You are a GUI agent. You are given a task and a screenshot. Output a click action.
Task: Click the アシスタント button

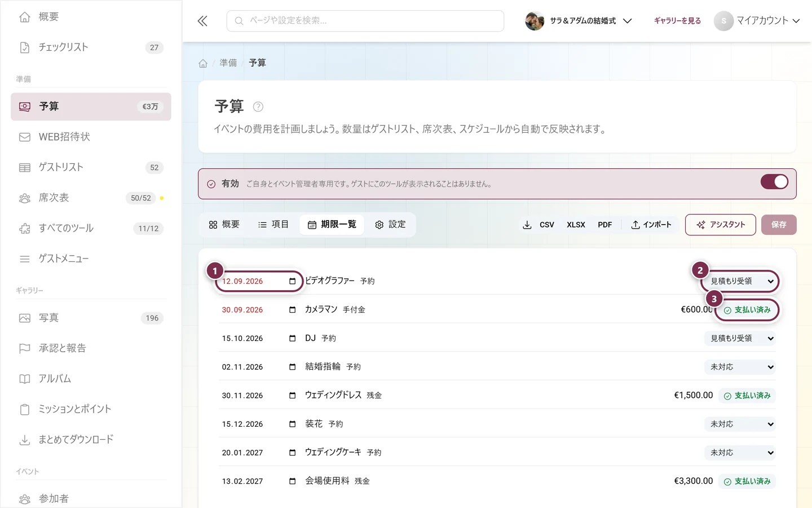click(721, 225)
